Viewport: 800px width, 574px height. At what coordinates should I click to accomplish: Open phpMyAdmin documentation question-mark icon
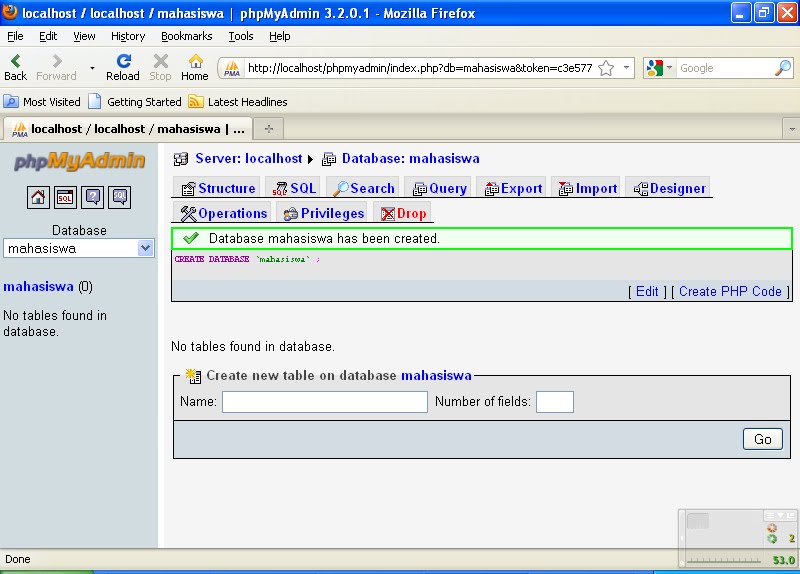[92, 197]
